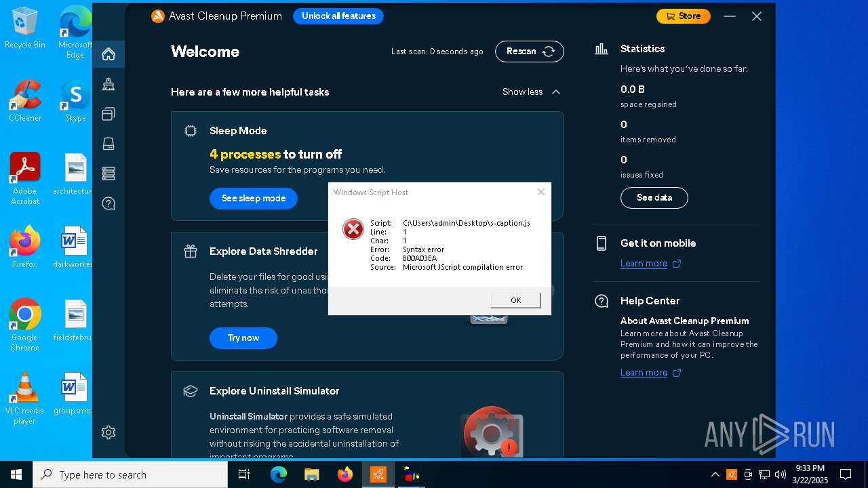This screenshot has height=488, width=868.
Task: Click Unlock all features button
Action: 338,16
